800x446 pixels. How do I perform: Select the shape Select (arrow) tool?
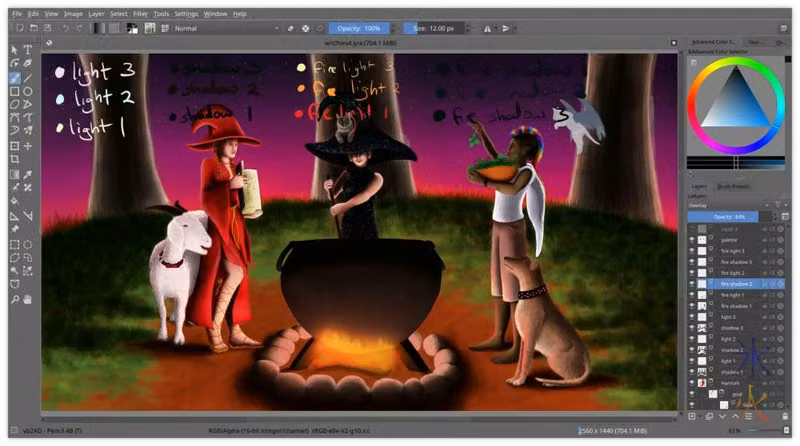pyautogui.click(x=14, y=49)
